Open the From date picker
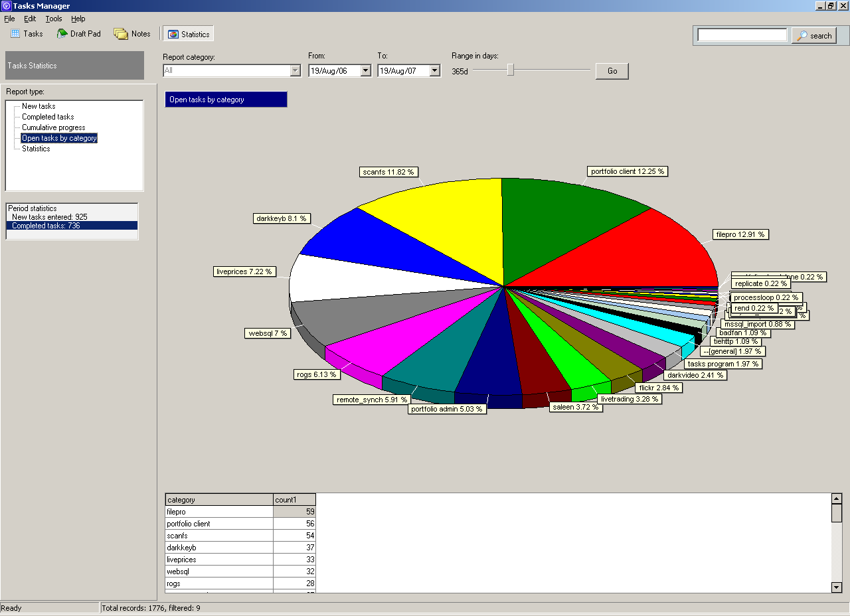The height and width of the screenshot is (616, 850). pyautogui.click(x=365, y=70)
